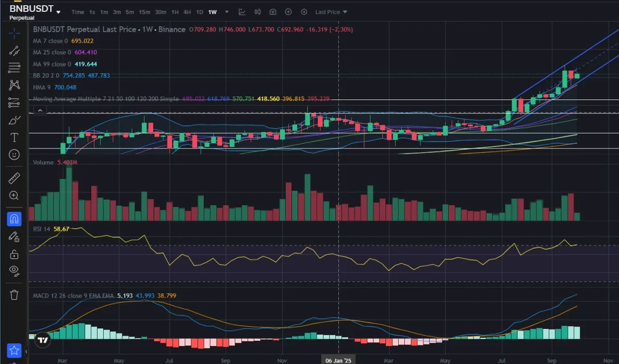This screenshot has height=364, width=619.
Task: Click the HMA 9 indicator legend
Action: pyautogui.click(x=41, y=87)
